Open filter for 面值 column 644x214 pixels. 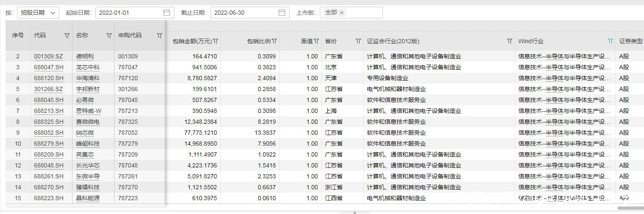(316, 41)
